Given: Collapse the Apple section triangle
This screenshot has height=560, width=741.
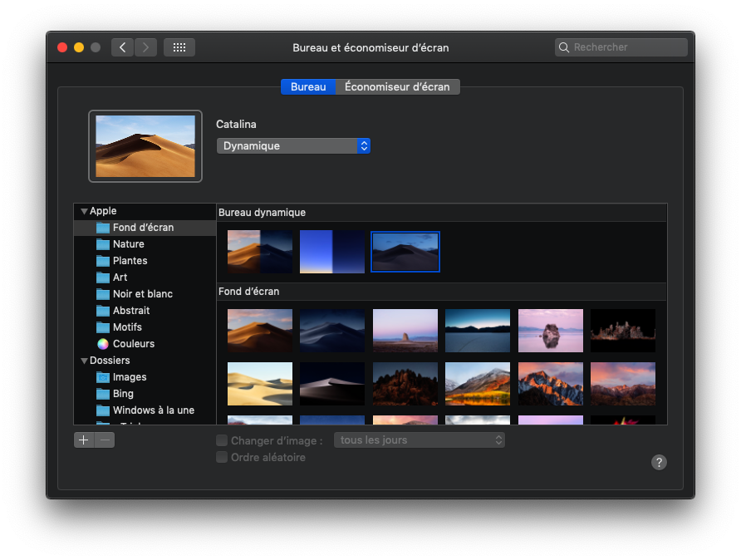Looking at the screenshot, I should [84, 212].
